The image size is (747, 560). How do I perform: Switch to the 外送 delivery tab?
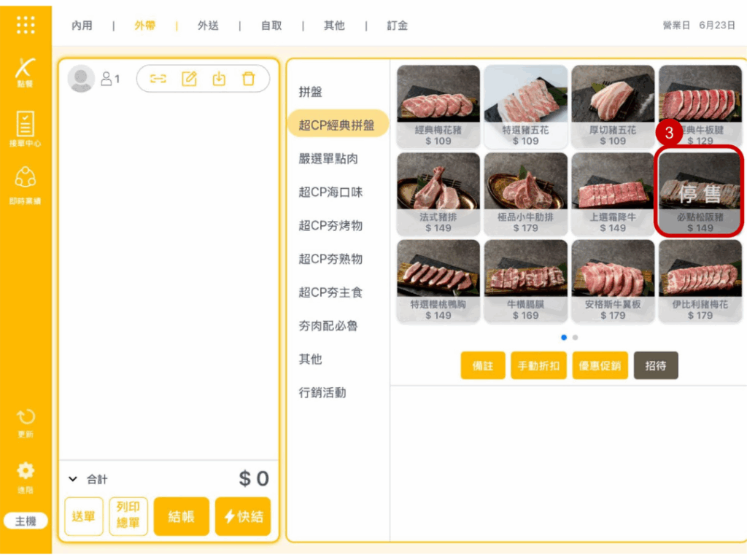(x=208, y=26)
